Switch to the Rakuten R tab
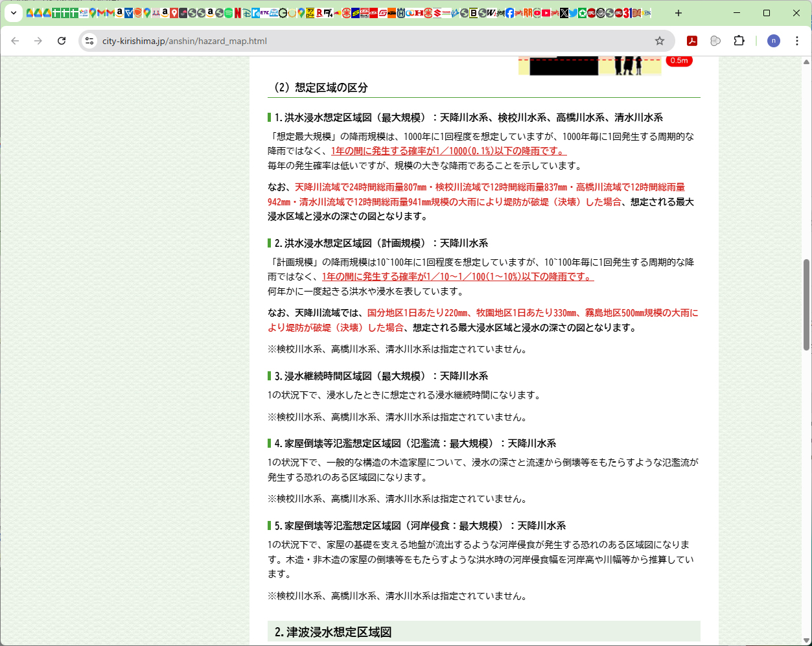Screen dimensions: 812x646 319,13
